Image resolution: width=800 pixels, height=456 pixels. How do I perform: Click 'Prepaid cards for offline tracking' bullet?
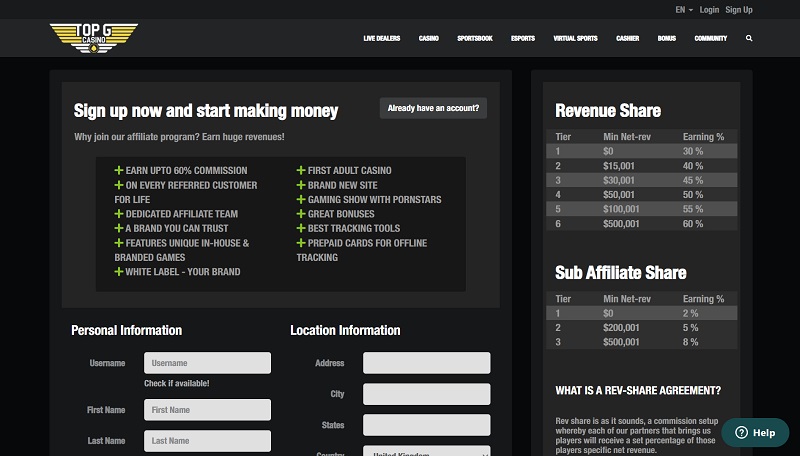pos(362,250)
